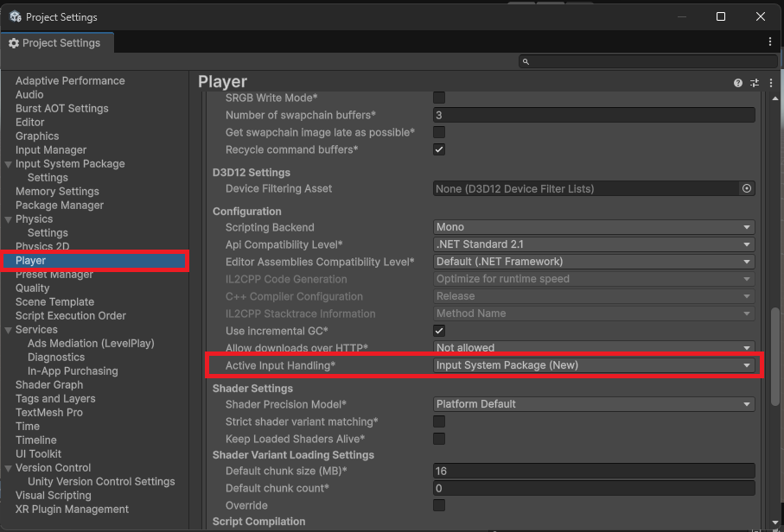
Task: Open the Tags and Layers category
Action: point(55,399)
